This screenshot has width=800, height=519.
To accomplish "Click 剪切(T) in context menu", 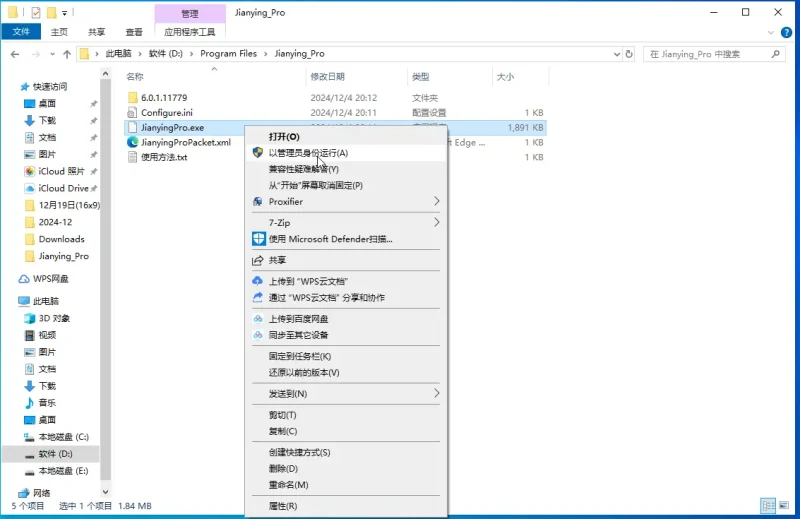I will [x=346, y=415].
